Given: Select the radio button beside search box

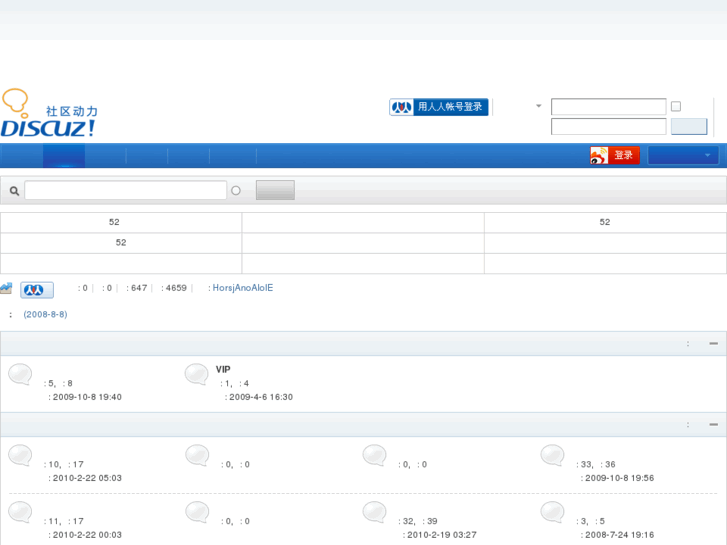Looking at the screenshot, I should [x=236, y=191].
